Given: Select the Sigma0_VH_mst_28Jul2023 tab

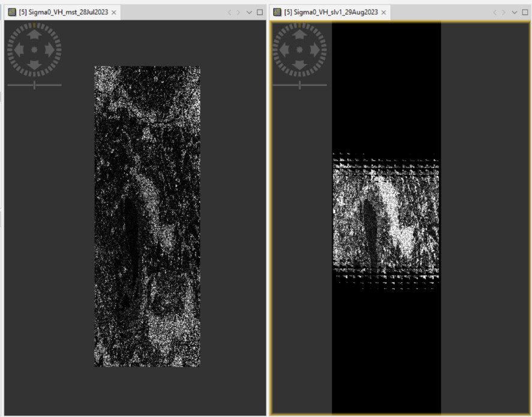Looking at the screenshot, I should click(62, 13).
